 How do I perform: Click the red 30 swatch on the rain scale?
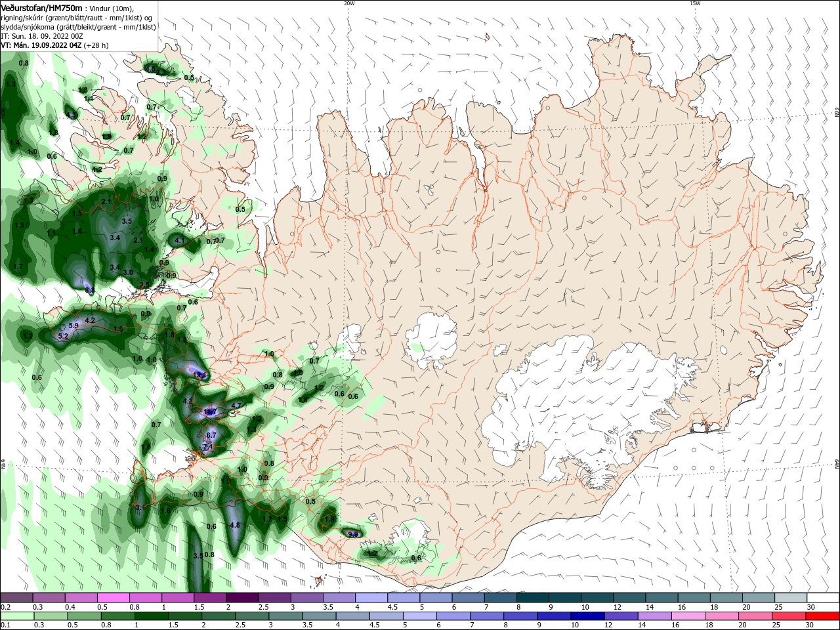(822, 616)
